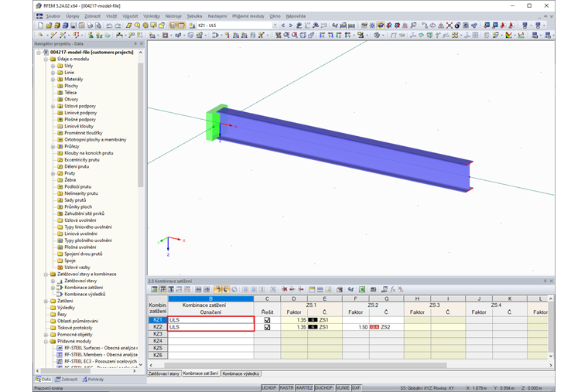588x392 pixels.
Task: Click the new line icon in the second toolbar
Action: tap(53, 36)
